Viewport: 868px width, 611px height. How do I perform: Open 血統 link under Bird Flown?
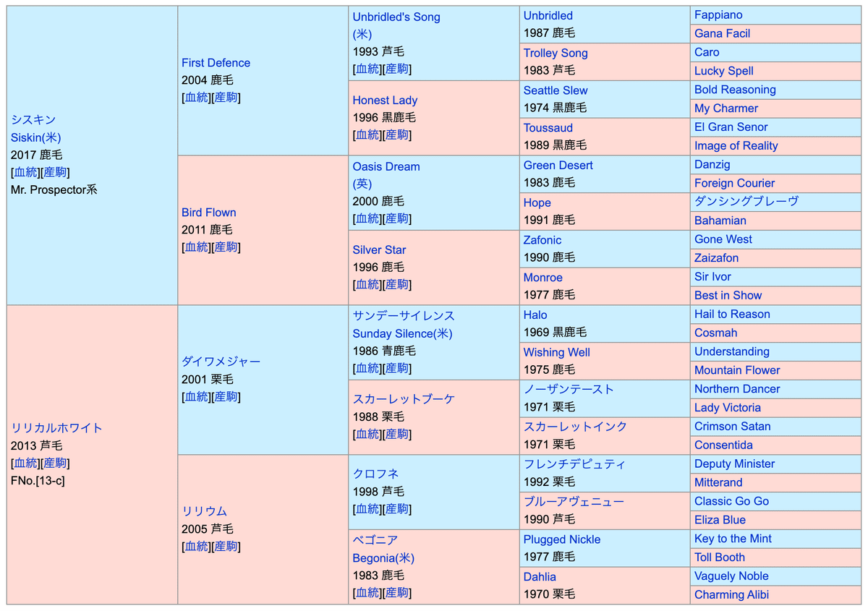pyautogui.click(x=196, y=247)
